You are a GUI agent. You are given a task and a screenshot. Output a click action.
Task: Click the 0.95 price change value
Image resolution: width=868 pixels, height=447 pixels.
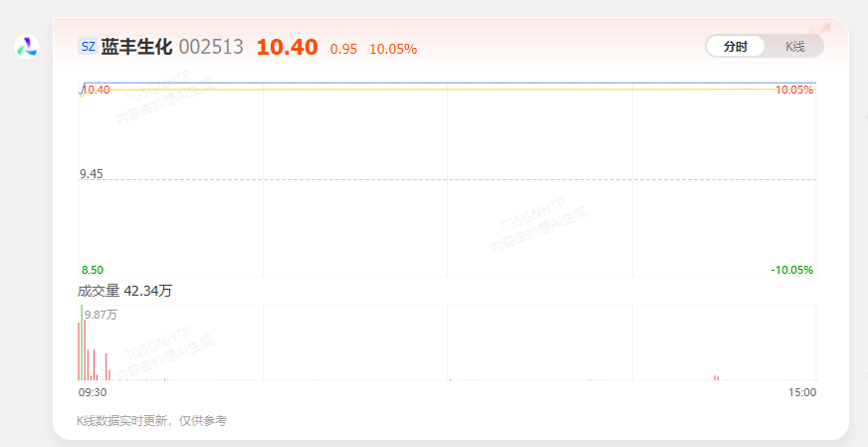click(x=343, y=50)
